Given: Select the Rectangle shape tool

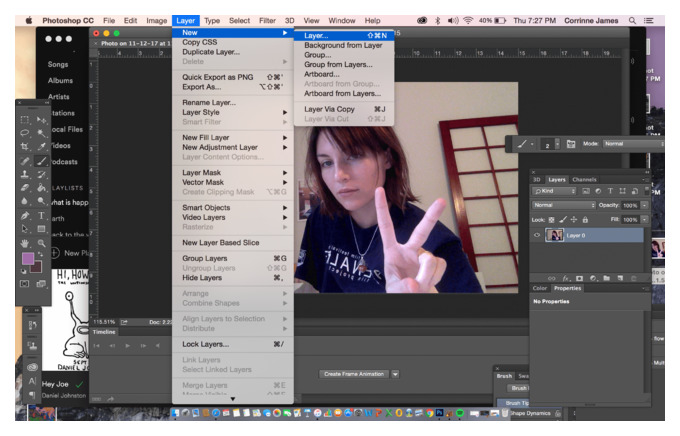Looking at the screenshot, I should [42, 229].
